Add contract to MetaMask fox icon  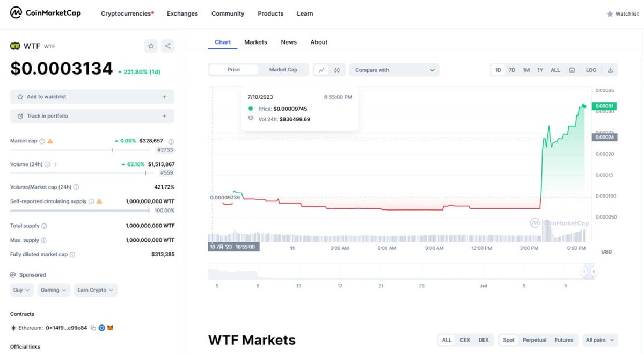point(110,328)
